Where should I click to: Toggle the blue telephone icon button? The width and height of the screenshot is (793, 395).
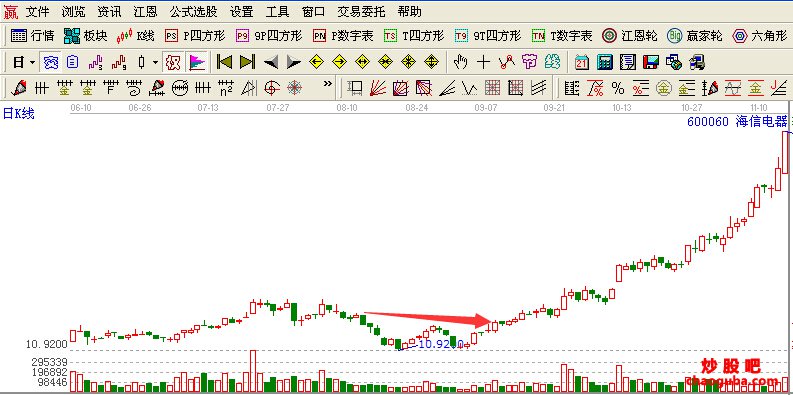pyautogui.click(x=51, y=62)
